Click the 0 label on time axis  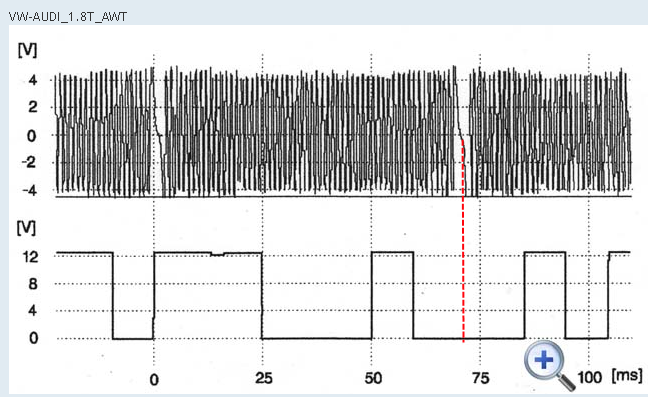(154, 379)
